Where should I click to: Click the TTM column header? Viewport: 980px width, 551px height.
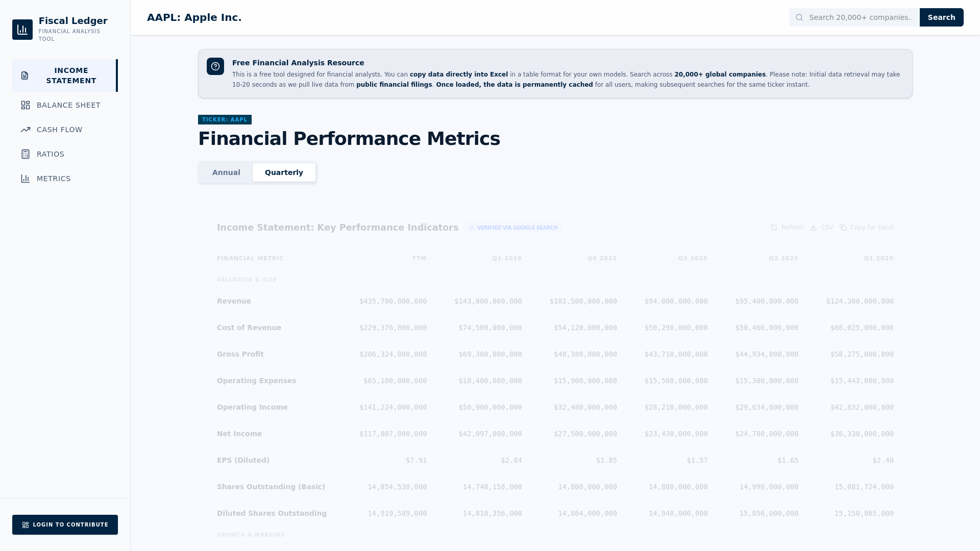click(x=419, y=258)
